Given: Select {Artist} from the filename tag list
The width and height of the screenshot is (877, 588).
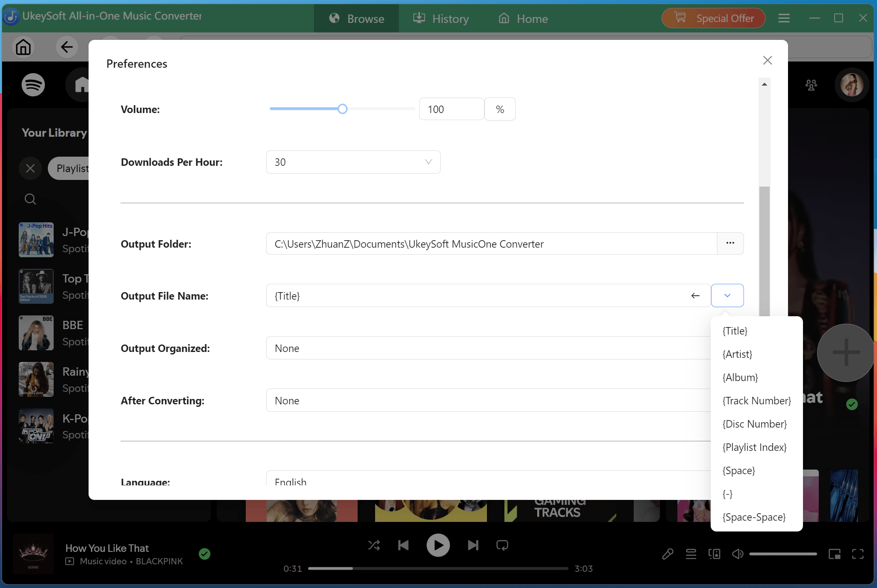Looking at the screenshot, I should click(x=737, y=354).
